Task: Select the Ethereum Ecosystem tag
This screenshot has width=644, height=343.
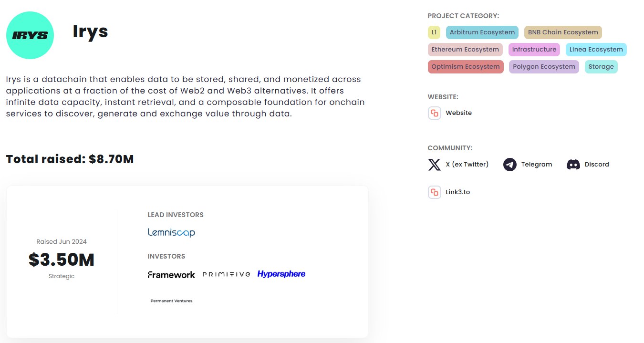Action: point(465,50)
